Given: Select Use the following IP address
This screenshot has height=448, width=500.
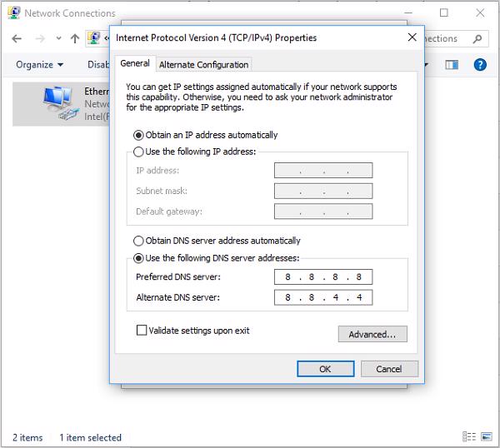Looking at the screenshot, I should point(138,152).
